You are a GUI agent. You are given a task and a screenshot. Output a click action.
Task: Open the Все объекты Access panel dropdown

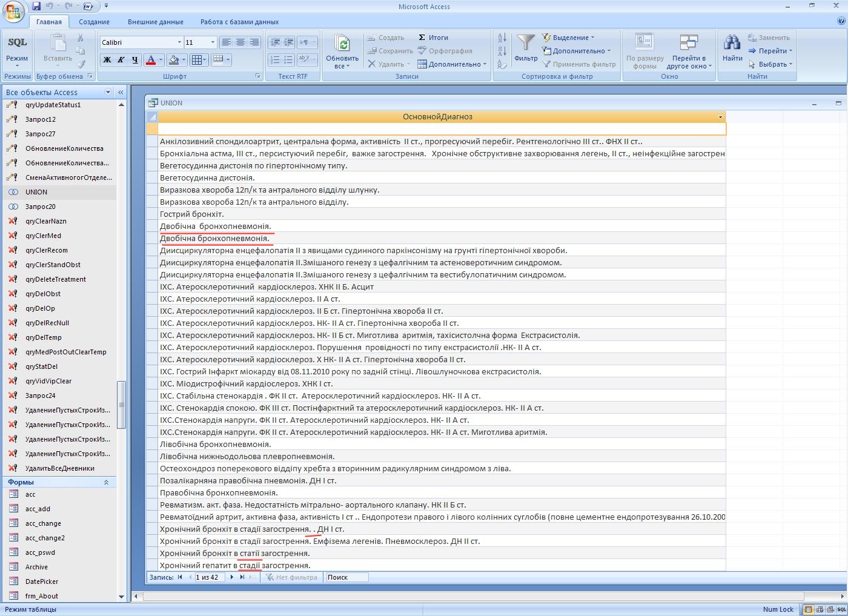108,92
